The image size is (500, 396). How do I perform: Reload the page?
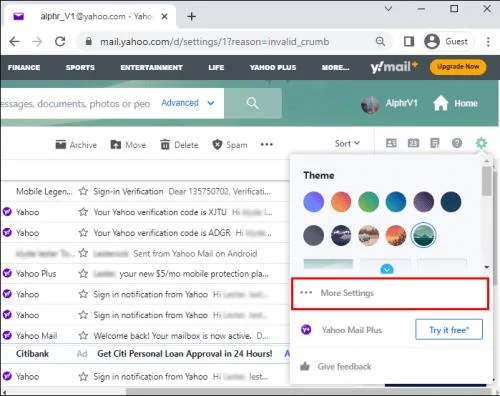pyautogui.click(x=60, y=42)
